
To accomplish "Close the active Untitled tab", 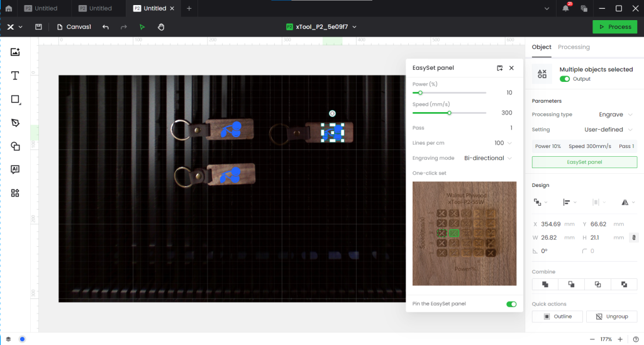I will (x=172, y=8).
